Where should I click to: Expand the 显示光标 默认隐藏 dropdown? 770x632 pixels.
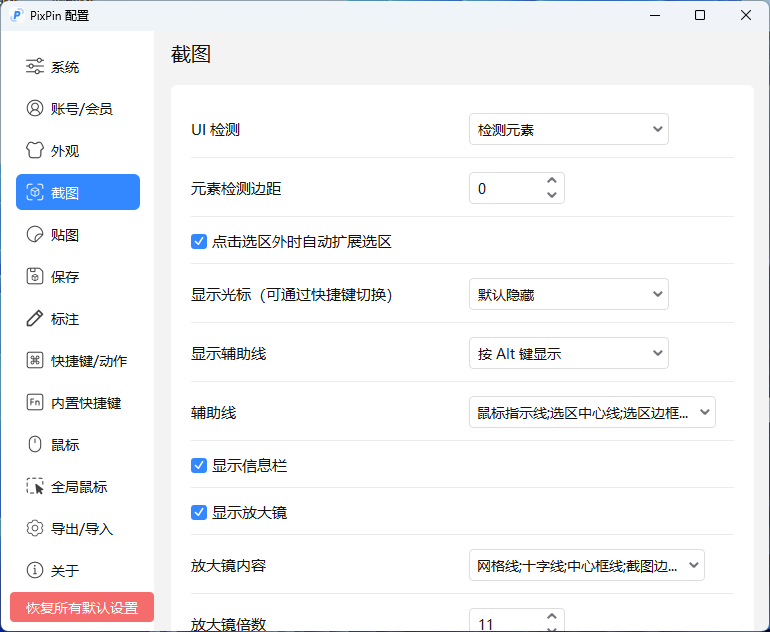tap(569, 294)
